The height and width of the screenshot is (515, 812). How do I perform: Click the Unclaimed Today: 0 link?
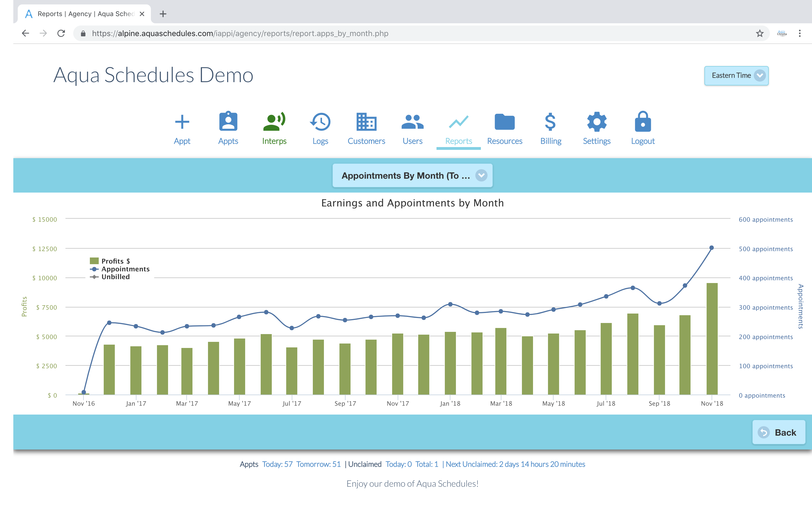(398, 464)
